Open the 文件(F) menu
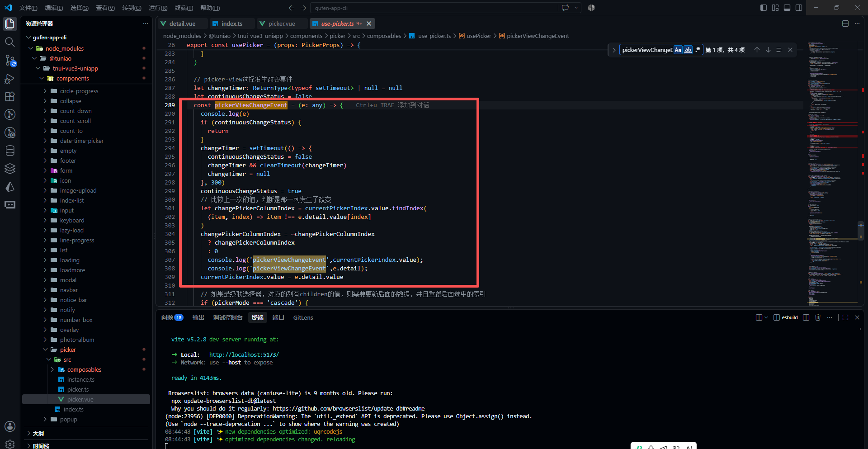This screenshot has width=868, height=449. pyautogui.click(x=28, y=8)
